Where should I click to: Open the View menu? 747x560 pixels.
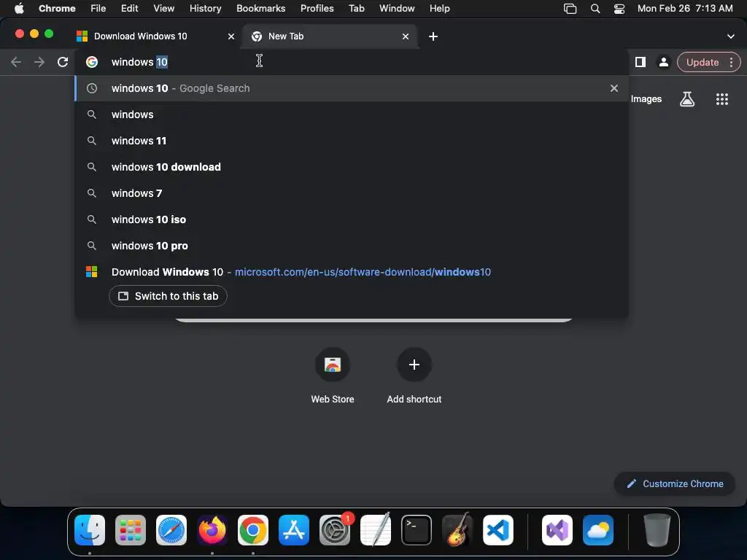(x=164, y=8)
